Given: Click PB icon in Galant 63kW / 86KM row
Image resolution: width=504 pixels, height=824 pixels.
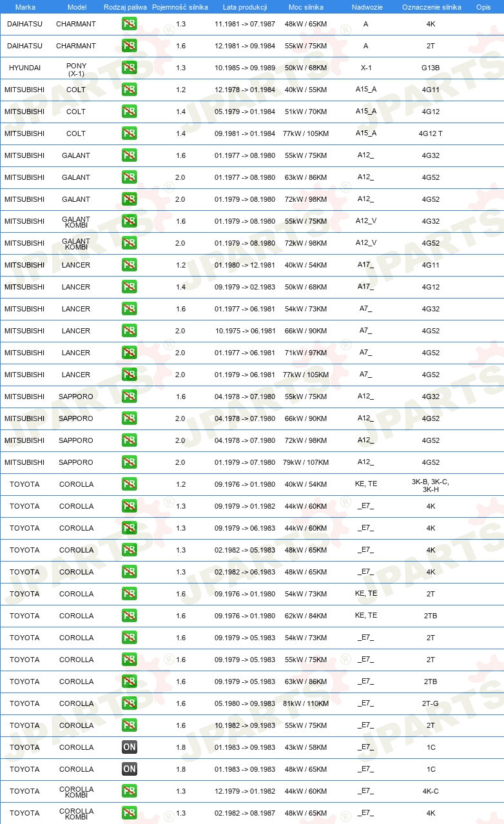Looking at the screenshot, I should (x=130, y=177).
